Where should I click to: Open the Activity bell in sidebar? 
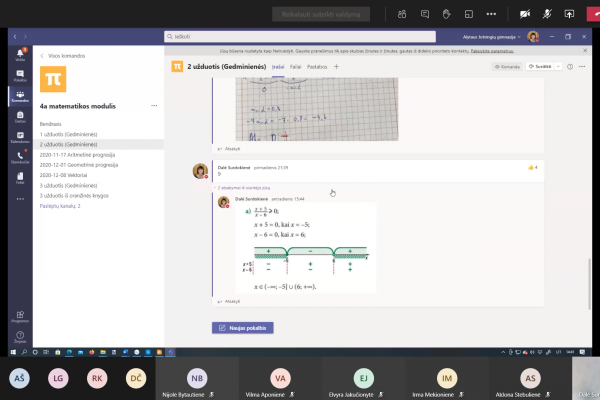pyautogui.click(x=20, y=55)
